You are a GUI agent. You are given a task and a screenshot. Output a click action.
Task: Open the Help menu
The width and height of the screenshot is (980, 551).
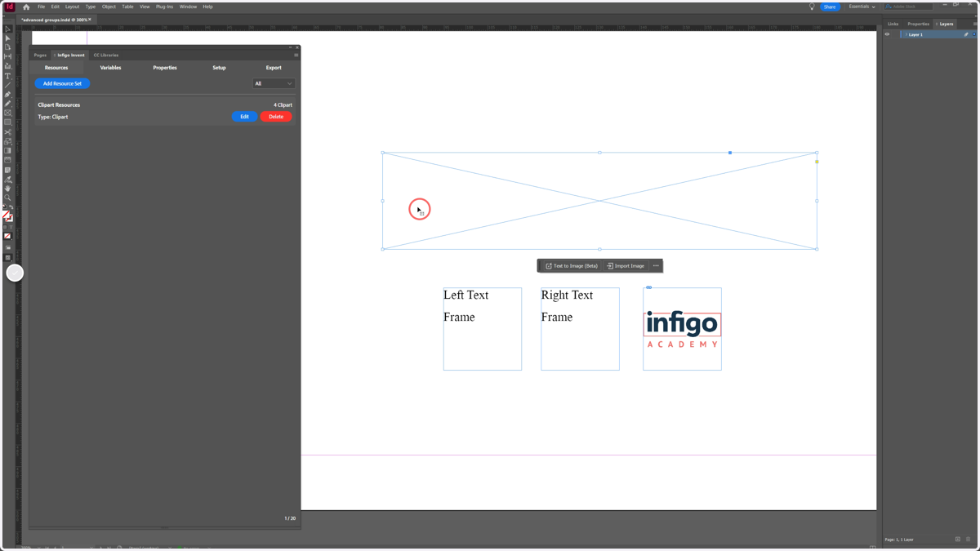(207, 7)
